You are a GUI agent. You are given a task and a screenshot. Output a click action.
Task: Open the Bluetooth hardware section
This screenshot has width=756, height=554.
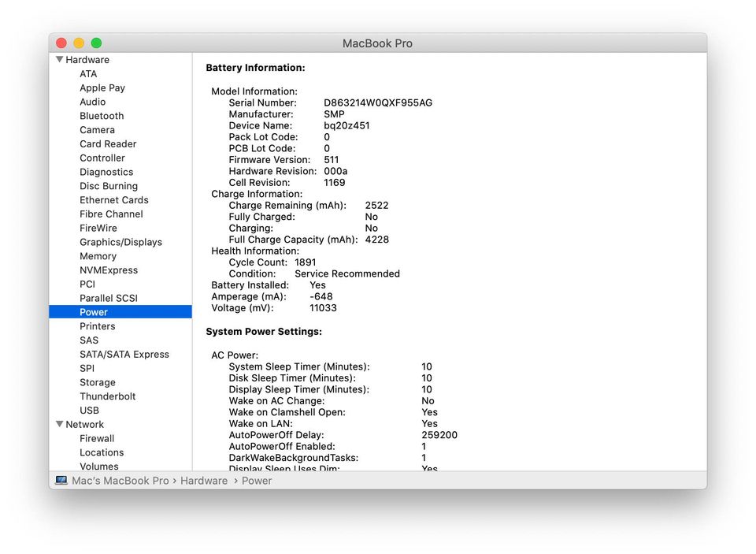click(102, 116)
